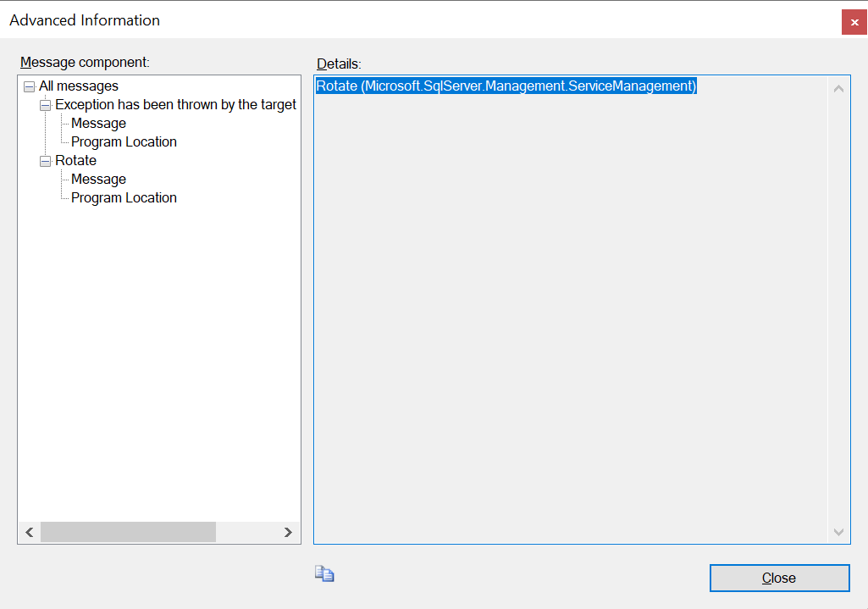Select Message under the Rotate node
Viewport: 868px width, 609px height.
pos(98,179)
